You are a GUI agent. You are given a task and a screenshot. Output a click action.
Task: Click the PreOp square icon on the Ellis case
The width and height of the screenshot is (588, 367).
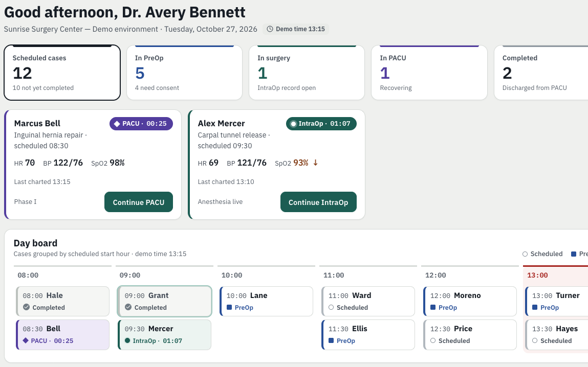pyautogui.click(x=331, y=340)
